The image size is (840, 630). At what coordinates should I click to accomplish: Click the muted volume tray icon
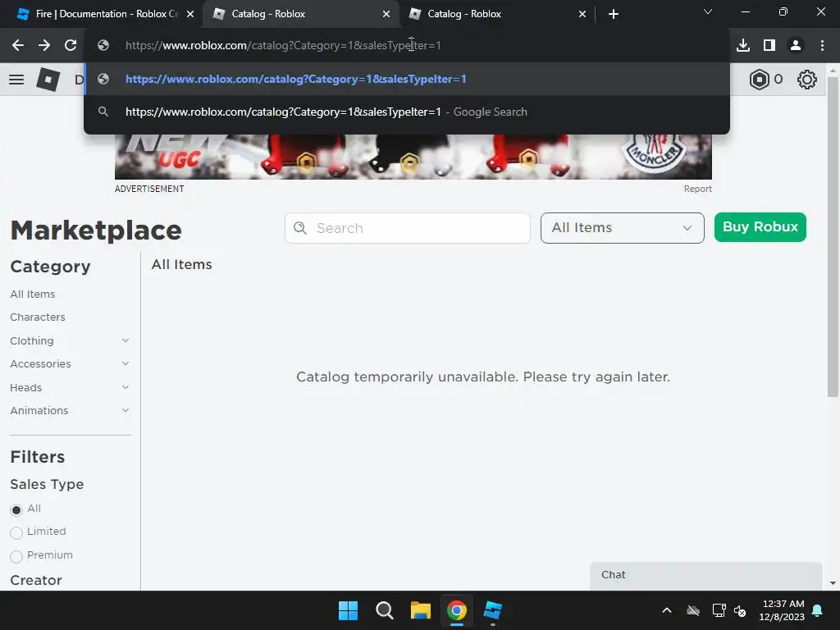tap(741, 610)
